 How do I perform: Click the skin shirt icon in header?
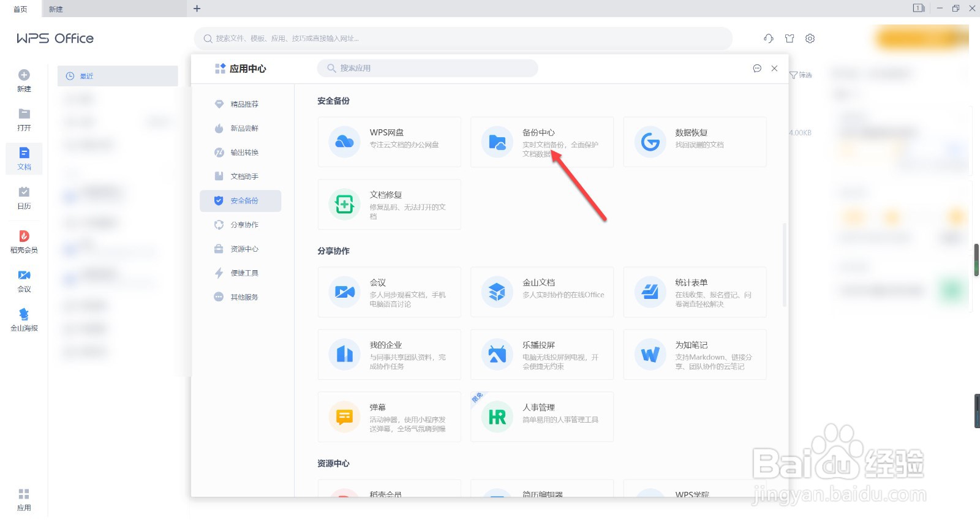tap(790, 39)
